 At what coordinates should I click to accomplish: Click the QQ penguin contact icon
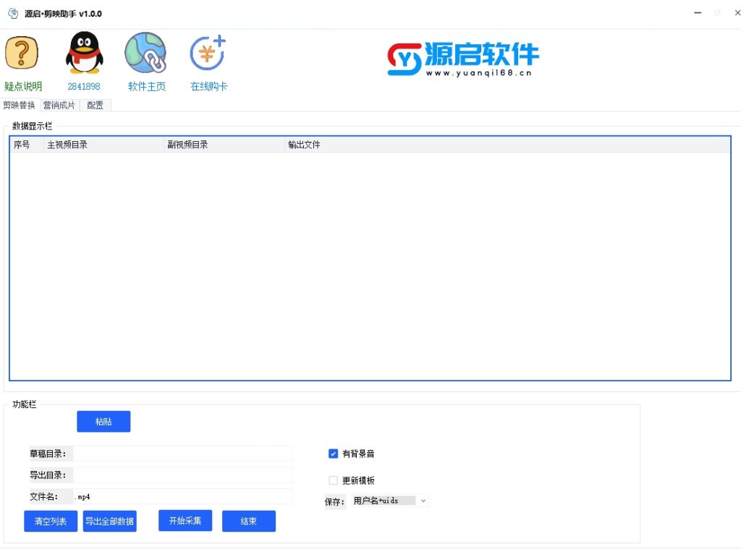coord(84,54)
